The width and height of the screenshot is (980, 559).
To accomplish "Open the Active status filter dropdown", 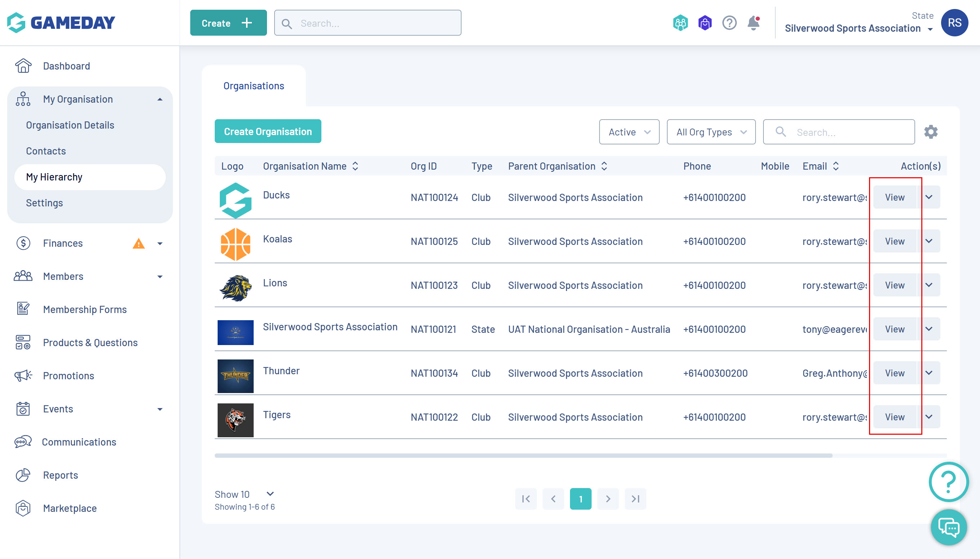I will [629, 132].
